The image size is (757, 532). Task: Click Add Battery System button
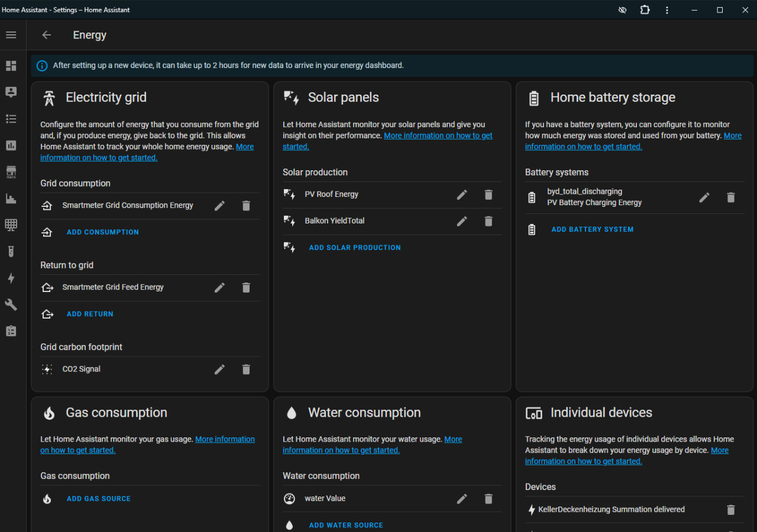pyautogui.click(x=592, y=229)
